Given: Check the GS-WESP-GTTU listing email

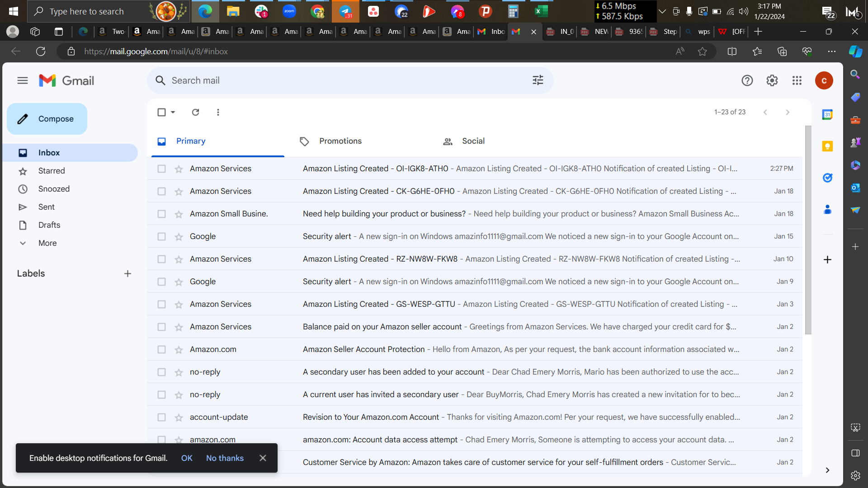Looking at the screenshot, I should click(x=161, y=304).
